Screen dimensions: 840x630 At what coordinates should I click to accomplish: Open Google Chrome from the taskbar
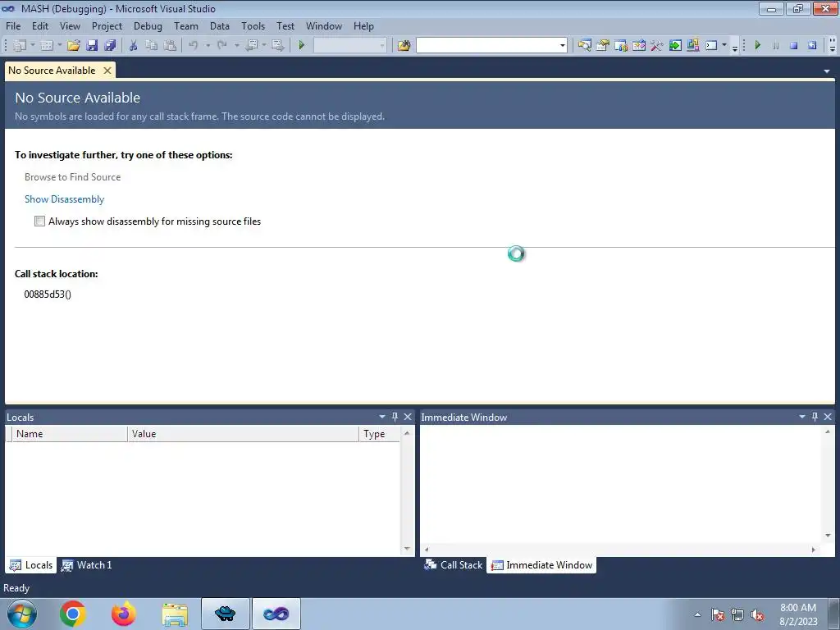(x=73, y=614)
